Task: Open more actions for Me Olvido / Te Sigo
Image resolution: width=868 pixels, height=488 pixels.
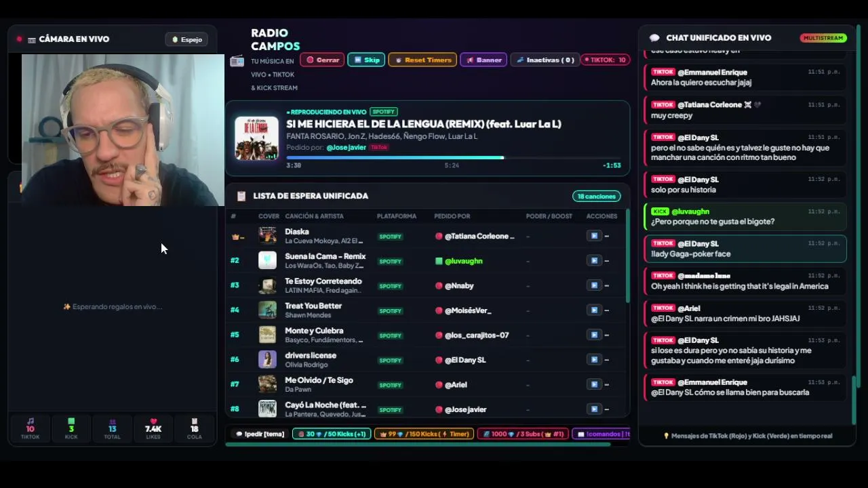Action: [607, 384]
